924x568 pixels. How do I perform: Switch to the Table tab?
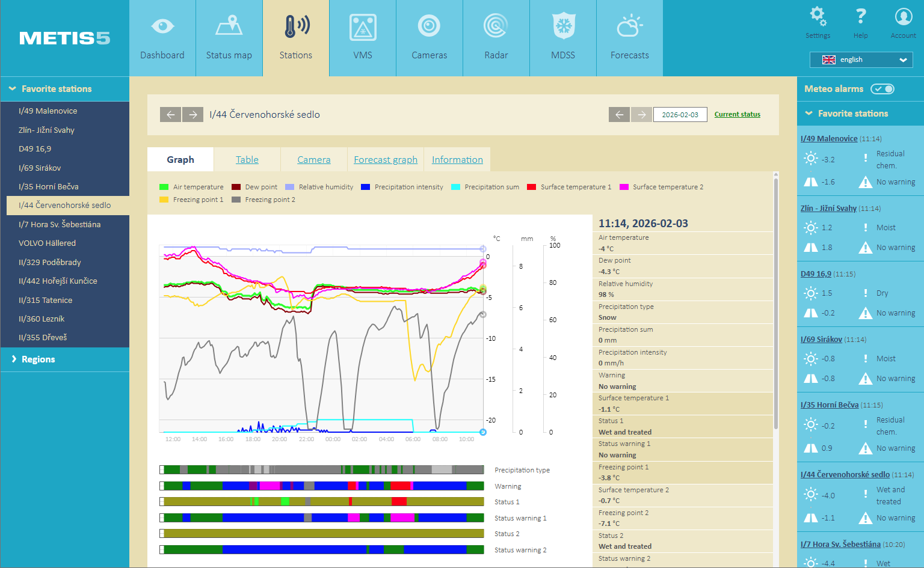point(247,160)
